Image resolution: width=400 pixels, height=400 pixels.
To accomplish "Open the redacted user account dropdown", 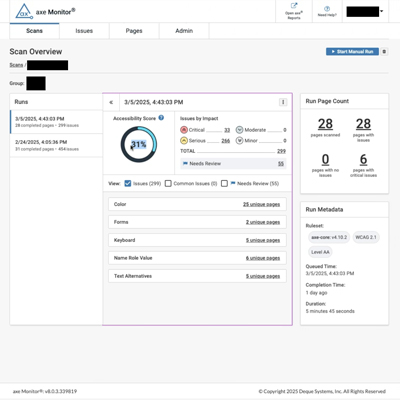I will [365, 11].
